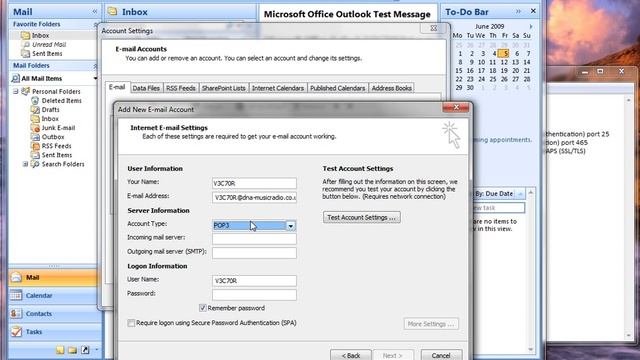
Task: Click the User Name input field
Action: [x=254, y=281]
